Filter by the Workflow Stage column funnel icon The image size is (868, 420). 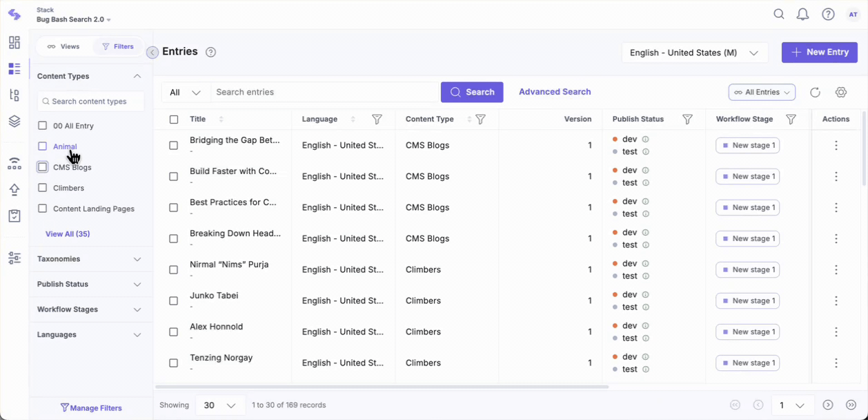791,120
